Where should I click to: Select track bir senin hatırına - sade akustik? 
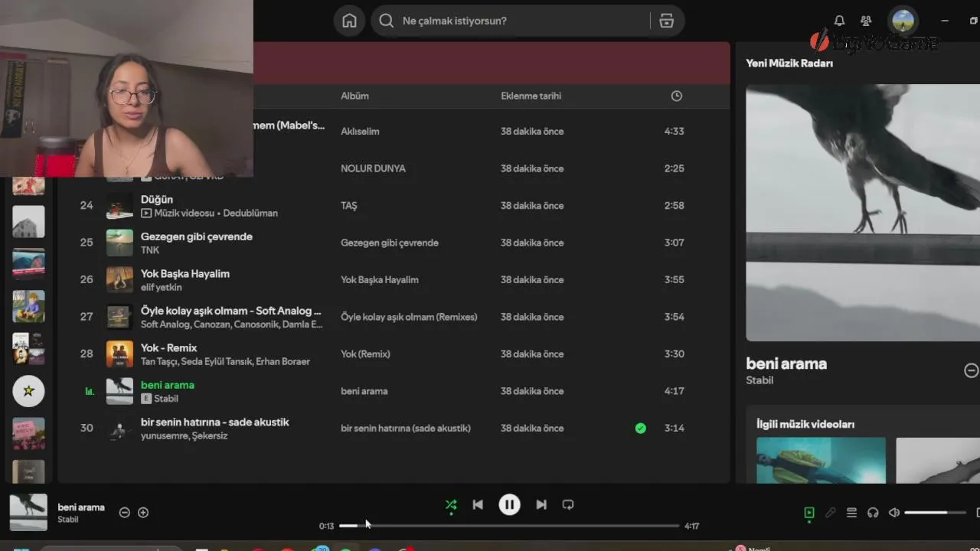click(215, 422)
